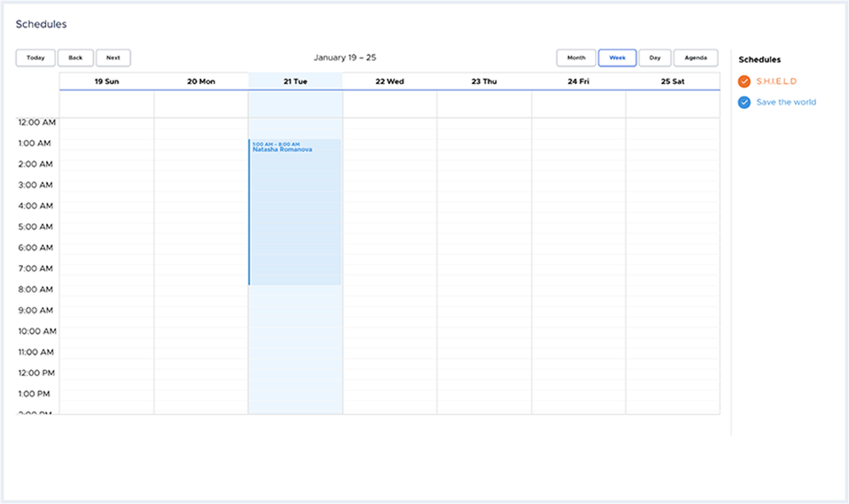Image resolution: width=849 pixels, height=504 pixels.
Task: Jump to today's date
Action: pos(34,57)
